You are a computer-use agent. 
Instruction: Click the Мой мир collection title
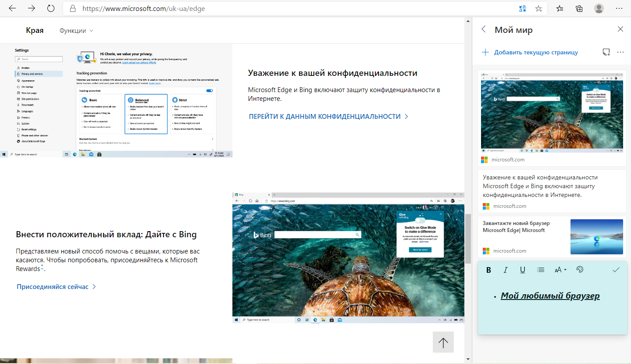point(513,30)
